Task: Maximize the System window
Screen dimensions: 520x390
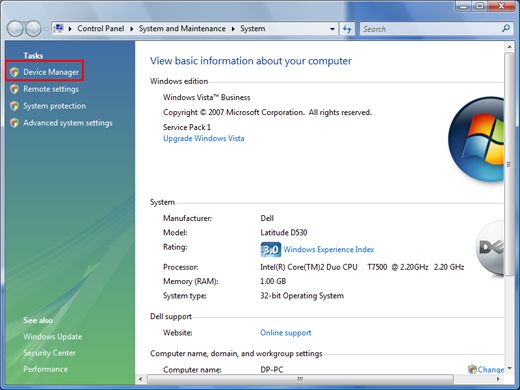Action: click(x=480, y=6)
